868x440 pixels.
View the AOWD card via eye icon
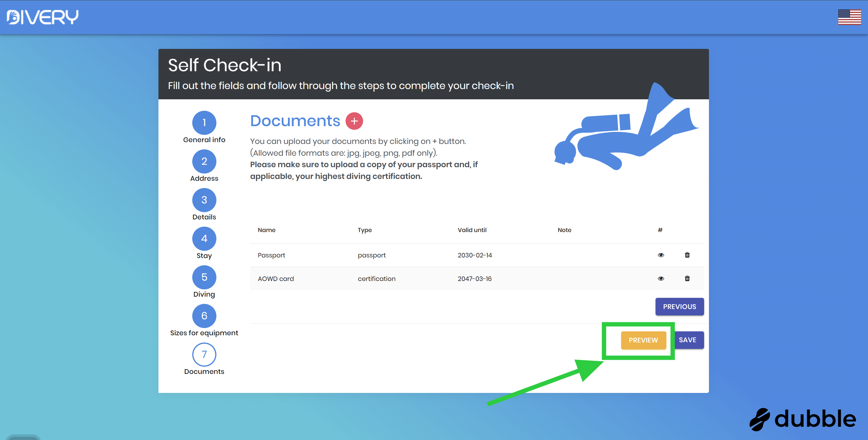(661, 279)
